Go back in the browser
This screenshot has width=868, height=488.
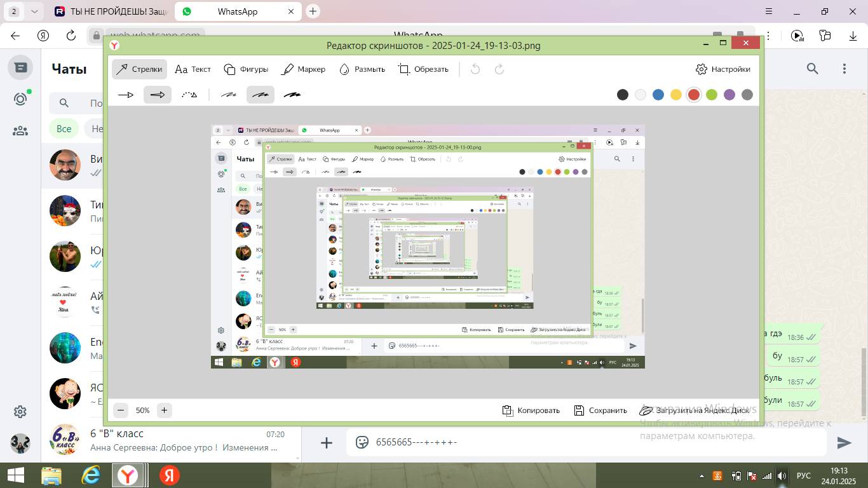pos(15,36)
